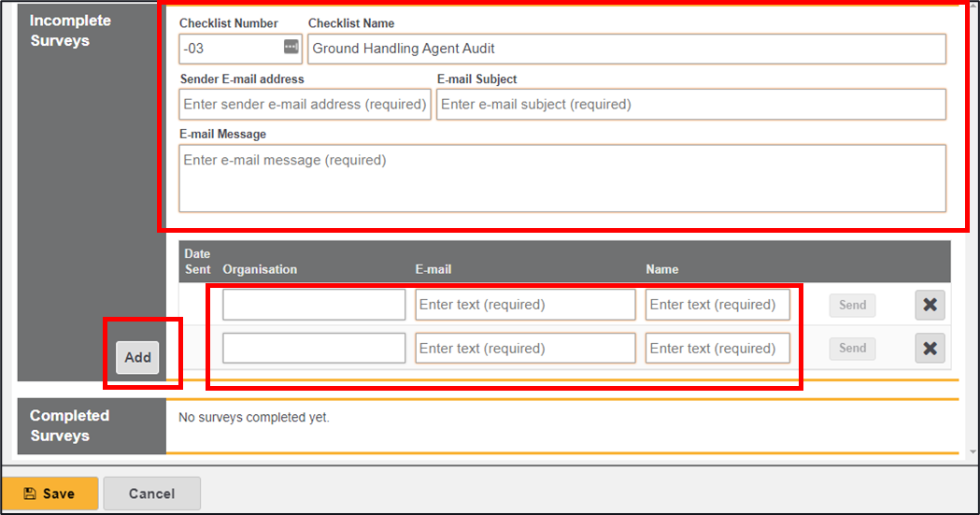Select the Sender E-mail address field

click(x=305, y=105)
